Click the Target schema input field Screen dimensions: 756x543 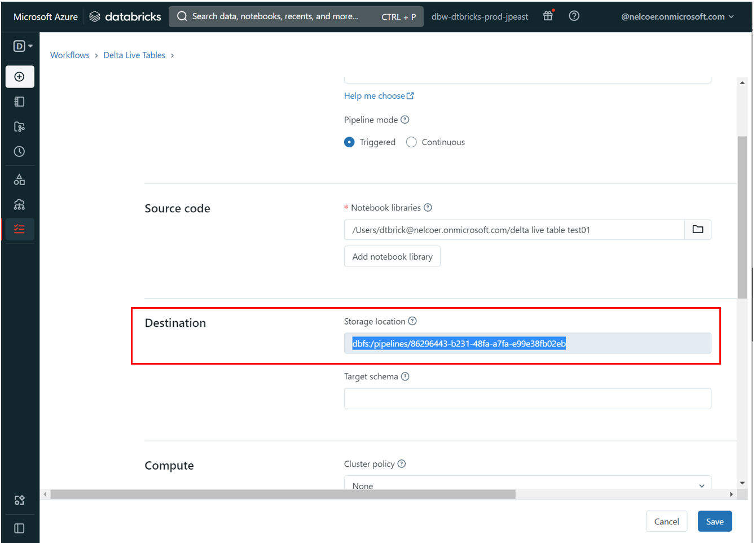click(x=528, y=399)
